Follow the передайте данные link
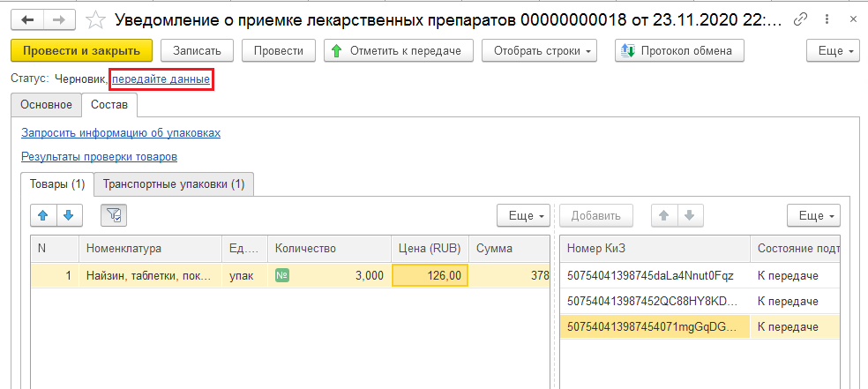 161,79
